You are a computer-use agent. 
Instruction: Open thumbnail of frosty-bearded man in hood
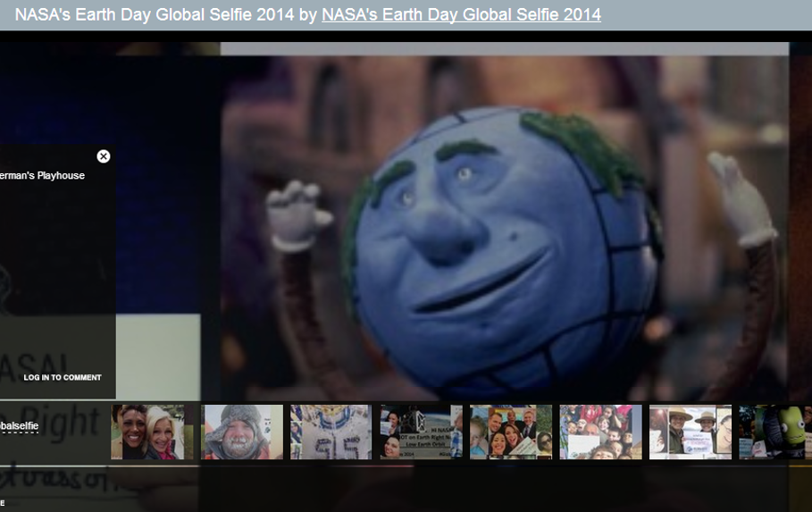242,432
